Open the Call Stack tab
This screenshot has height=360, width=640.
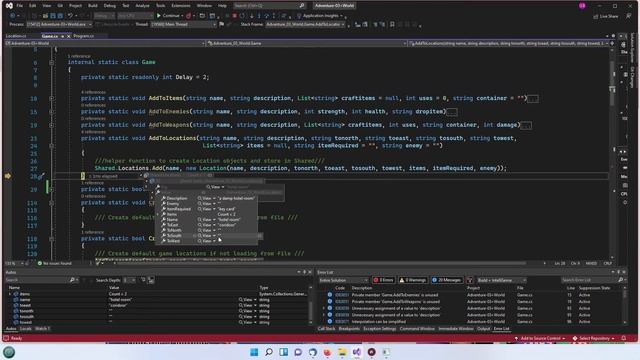(x=327, y=329)
